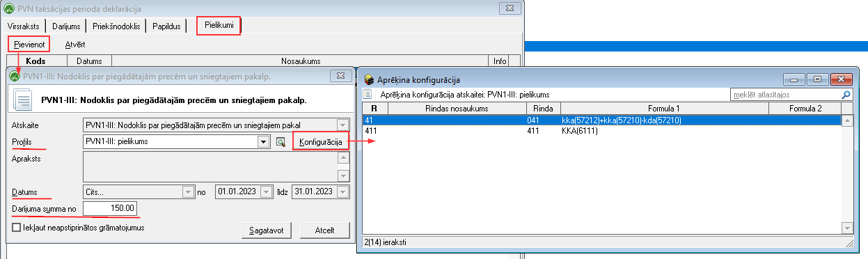Screen dimensions: 868x259
Task: Sort by the R column header
Action: 374,109
